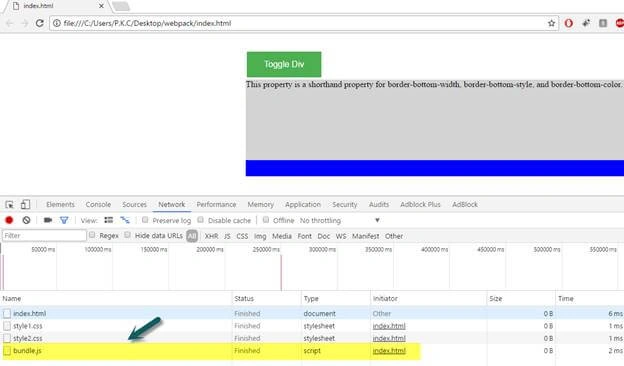View site info icon in address bar
The image size is (624, 366).
tap(57, 23)
